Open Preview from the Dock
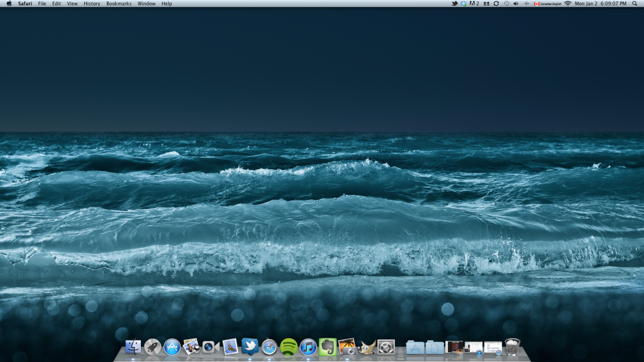This screenshot has width=644, height=362. tap(191, 347)
